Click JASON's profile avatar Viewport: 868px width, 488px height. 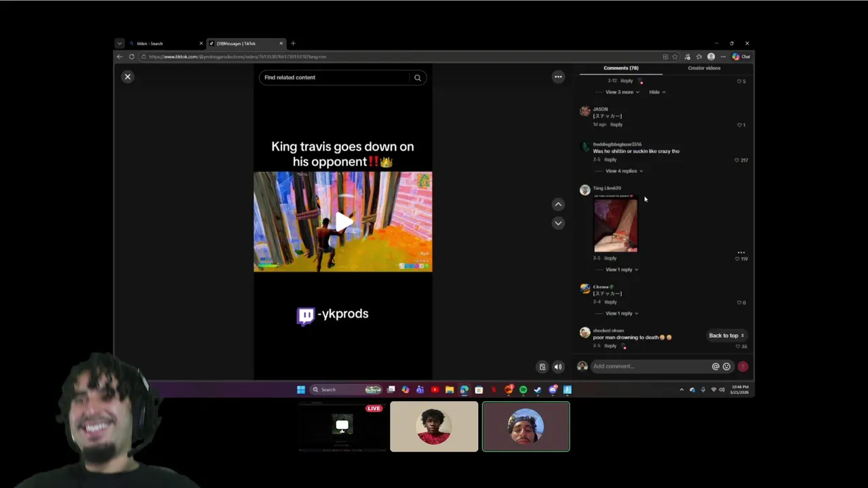click(x=585, y=112)
